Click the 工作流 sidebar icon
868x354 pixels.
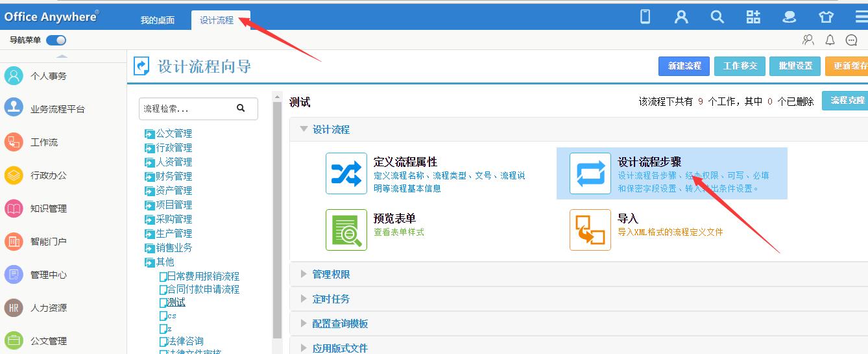click(x=14, y=142)
